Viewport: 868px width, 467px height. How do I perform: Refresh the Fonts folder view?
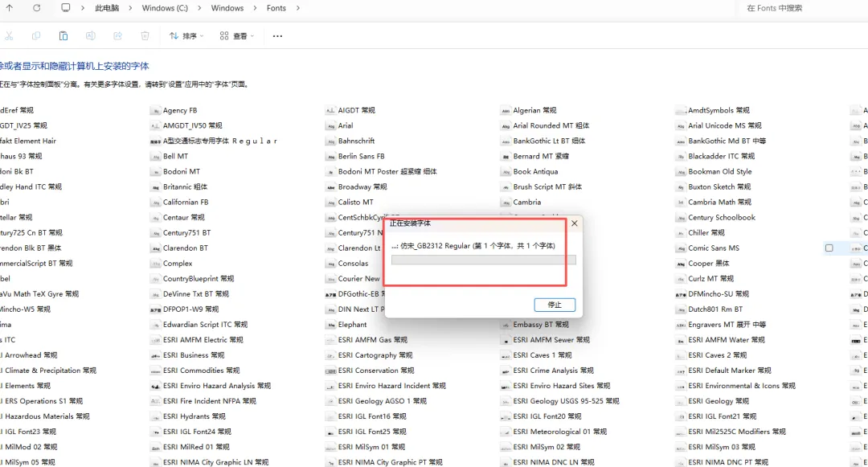[36, 8]
